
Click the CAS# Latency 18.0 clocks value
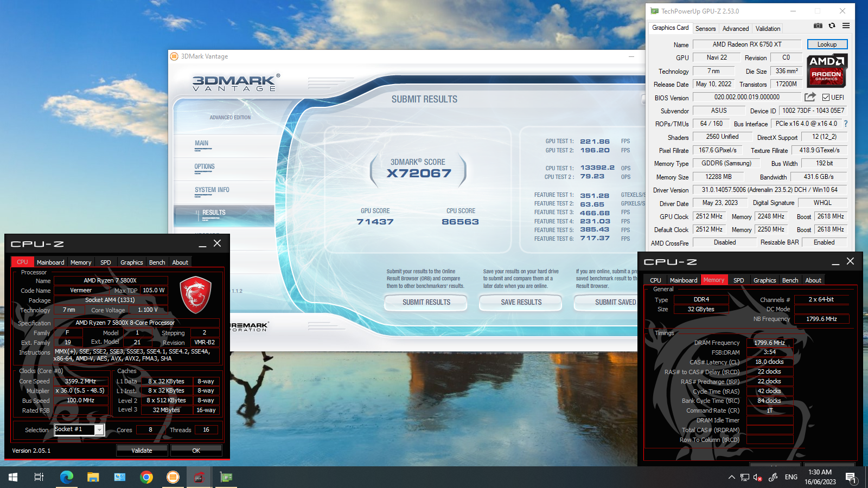(x=769, y=362)
